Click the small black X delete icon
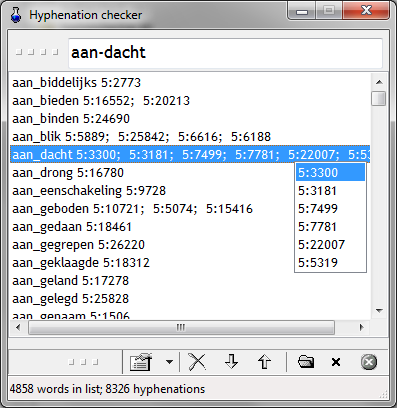The image size is (397, 408). pyautogui.click(x=336, y=362)
